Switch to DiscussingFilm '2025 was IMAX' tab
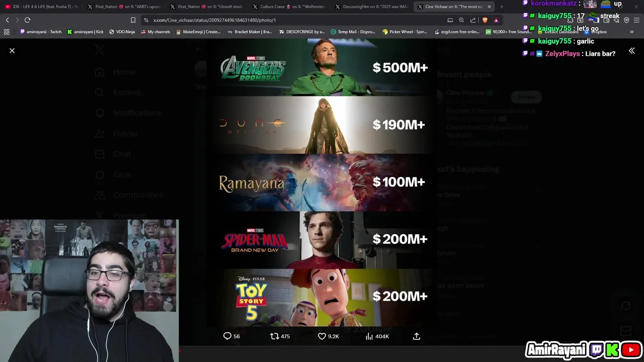 point(371,7)
